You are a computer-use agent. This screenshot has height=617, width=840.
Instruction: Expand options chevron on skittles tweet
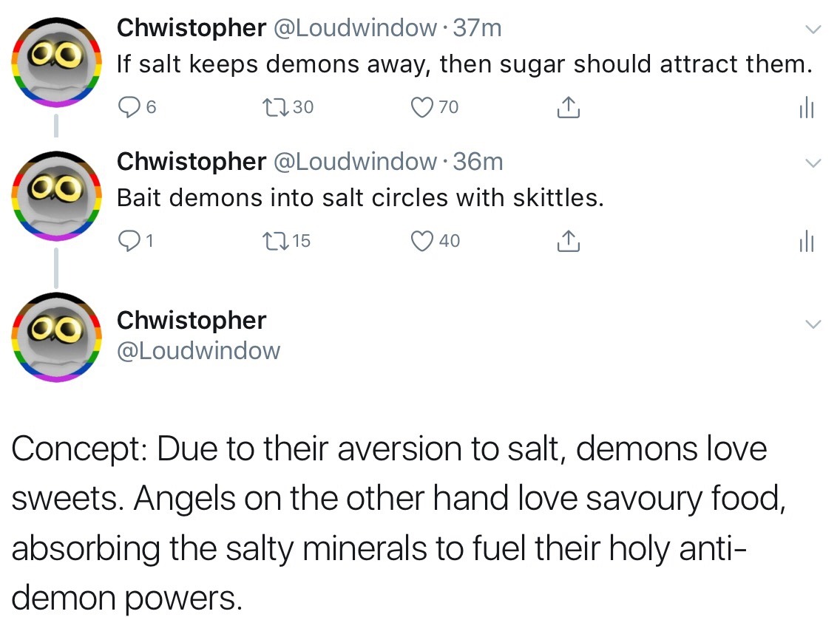click(x=812, y=163)
